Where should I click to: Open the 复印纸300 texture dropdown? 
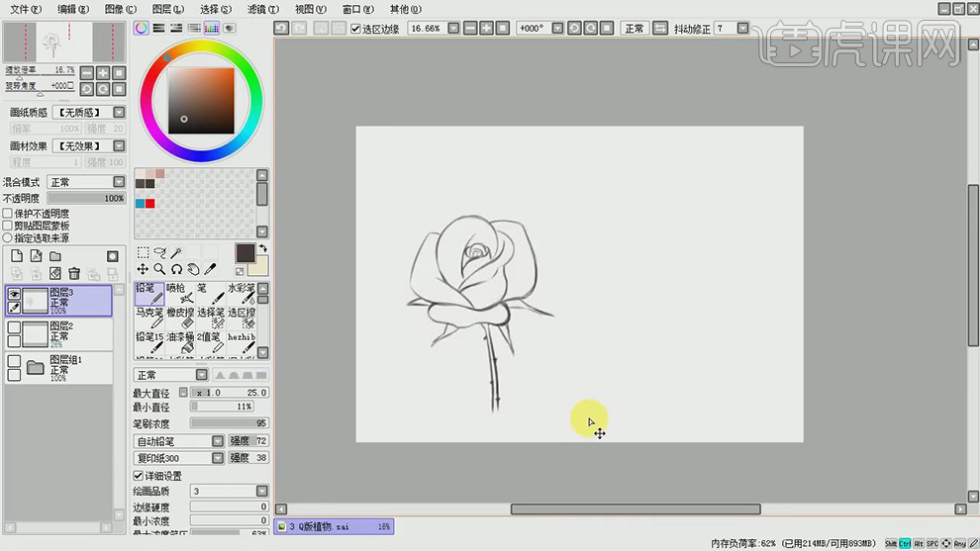tap(219, 458)
